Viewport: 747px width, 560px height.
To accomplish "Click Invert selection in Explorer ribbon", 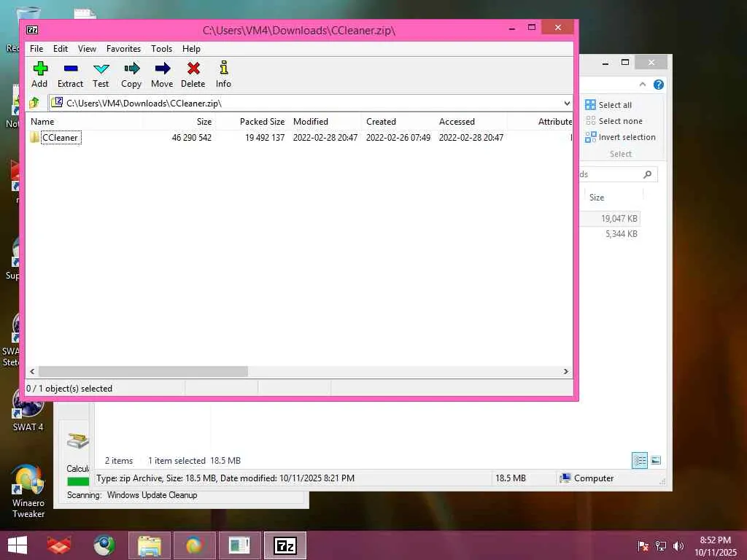I will pyautogui.click(x=620, y=137).
